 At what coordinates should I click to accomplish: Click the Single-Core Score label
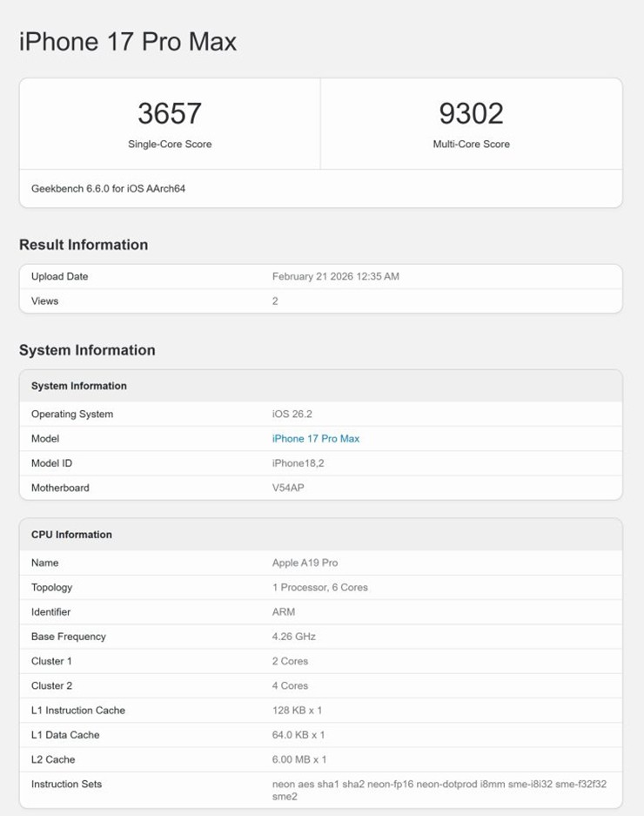(170, 145)
